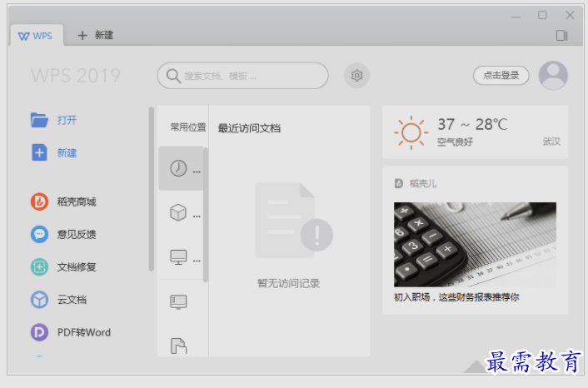The height and width of the screenshot is (388, 588).
Task: Select the documents page location icon
Action: 178,346
